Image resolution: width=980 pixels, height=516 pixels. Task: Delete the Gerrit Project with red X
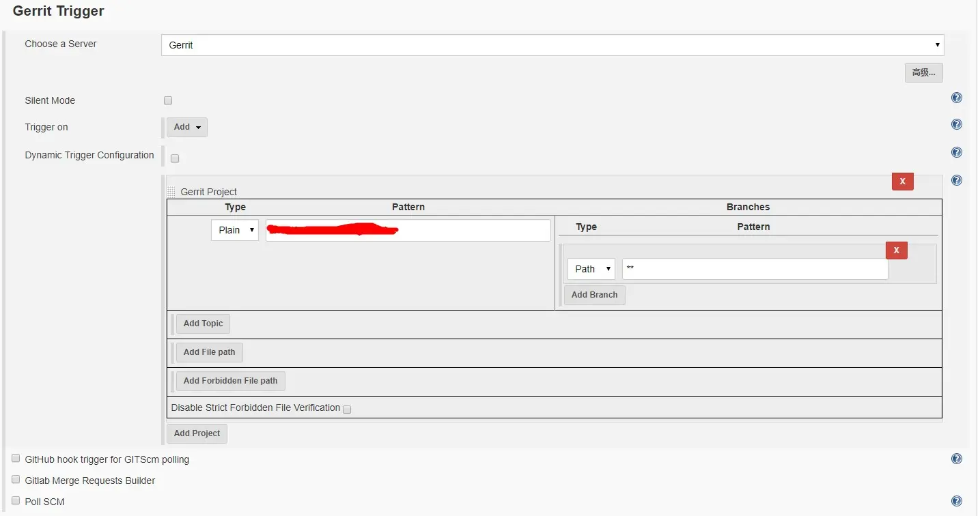[x=902, y=182]
